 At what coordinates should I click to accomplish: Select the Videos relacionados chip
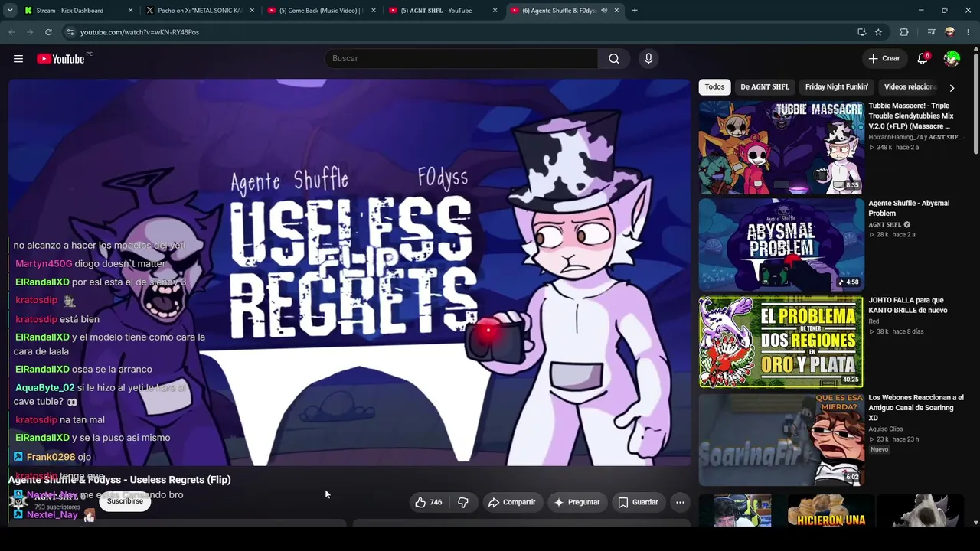coord(910,87)
